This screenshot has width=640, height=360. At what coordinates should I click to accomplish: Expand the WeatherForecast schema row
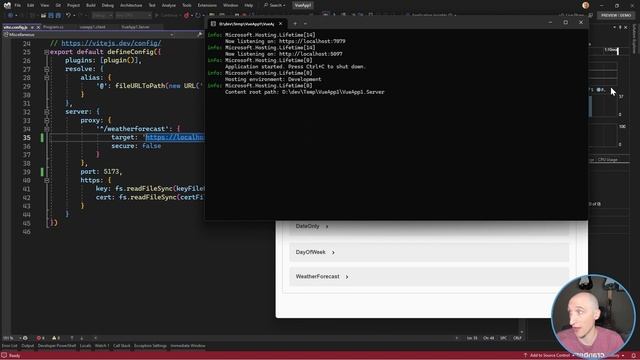click(x=429, y=277)
